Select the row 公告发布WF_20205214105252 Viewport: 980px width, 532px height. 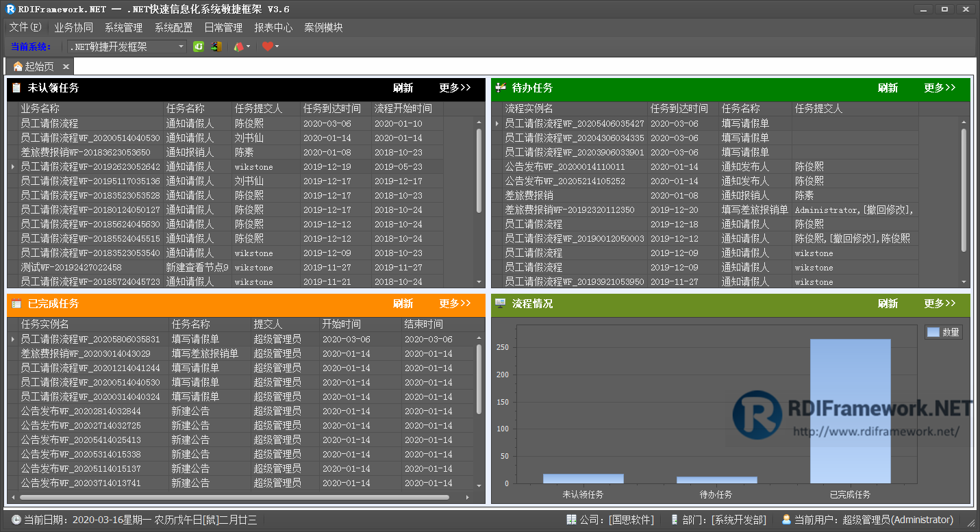[x=705, y=181]
